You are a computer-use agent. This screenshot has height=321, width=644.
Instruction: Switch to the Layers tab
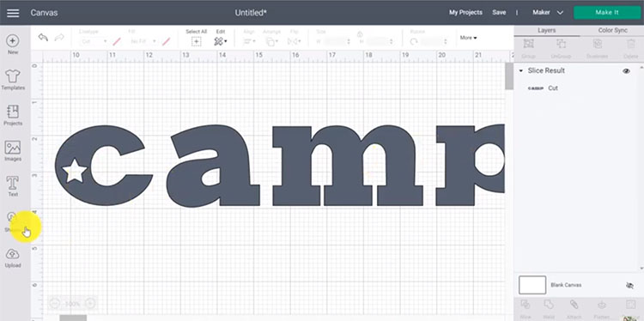(x=547, y=30)
